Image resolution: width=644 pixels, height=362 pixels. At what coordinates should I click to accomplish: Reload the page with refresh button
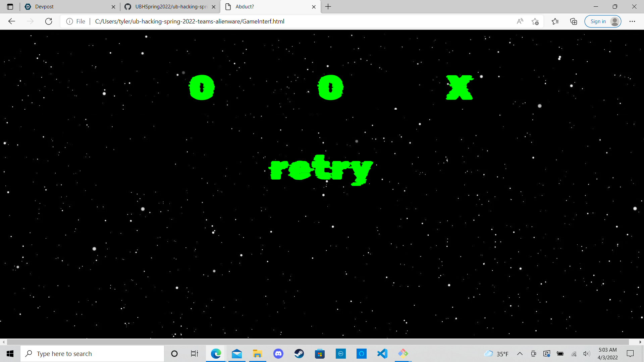point(49,21)
